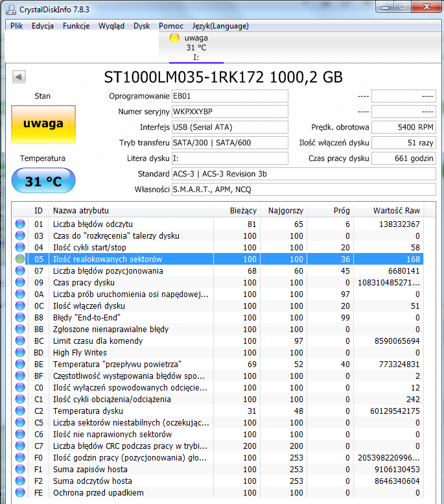Click the Bieżący column header
Screen dimensions: 444x504
click(x=237, y=211)
